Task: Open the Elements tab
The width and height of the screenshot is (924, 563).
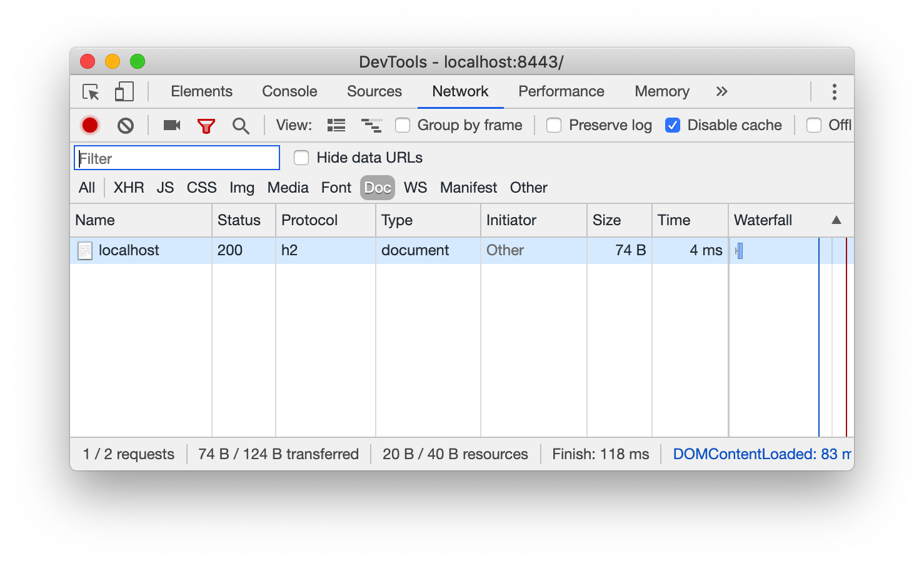Action: (x=201, y=91)
